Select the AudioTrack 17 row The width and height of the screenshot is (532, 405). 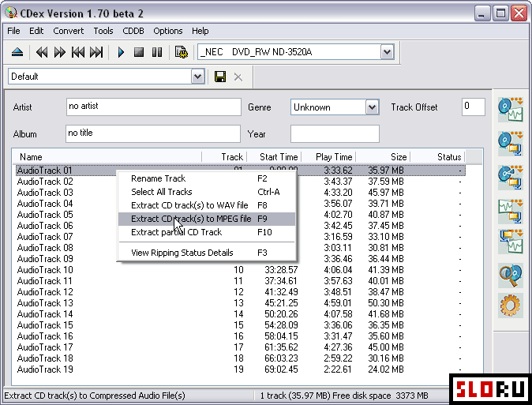coord(241,347)
